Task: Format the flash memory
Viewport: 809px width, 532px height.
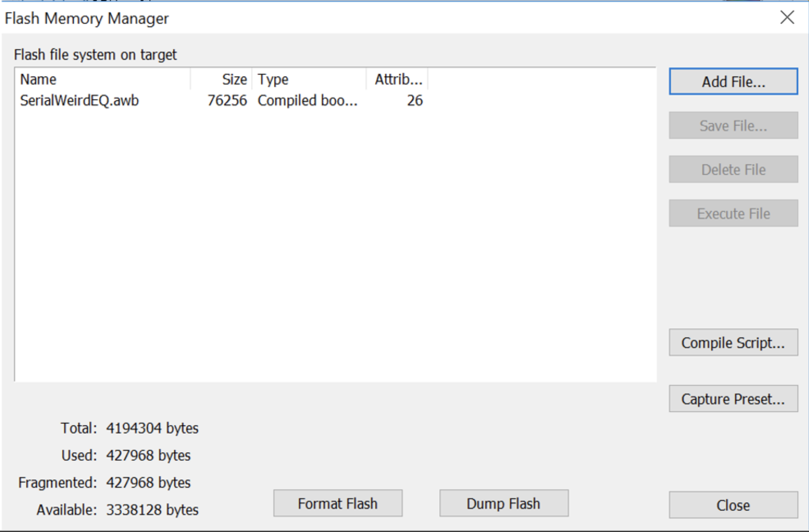Action: pos(338,503)
